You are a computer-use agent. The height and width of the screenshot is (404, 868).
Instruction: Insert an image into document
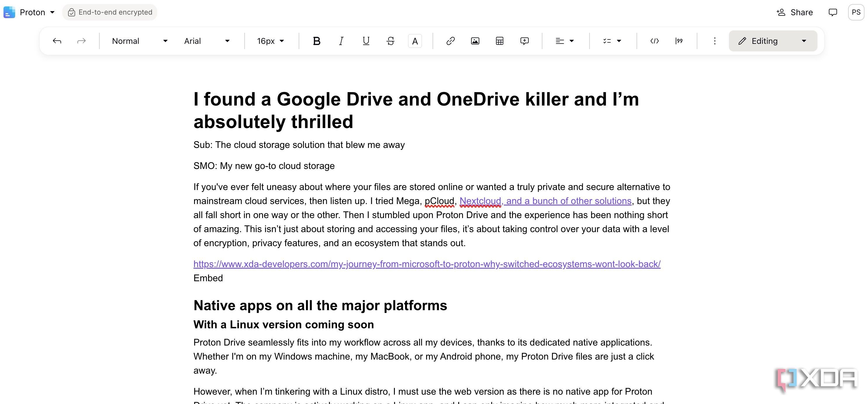475,41
